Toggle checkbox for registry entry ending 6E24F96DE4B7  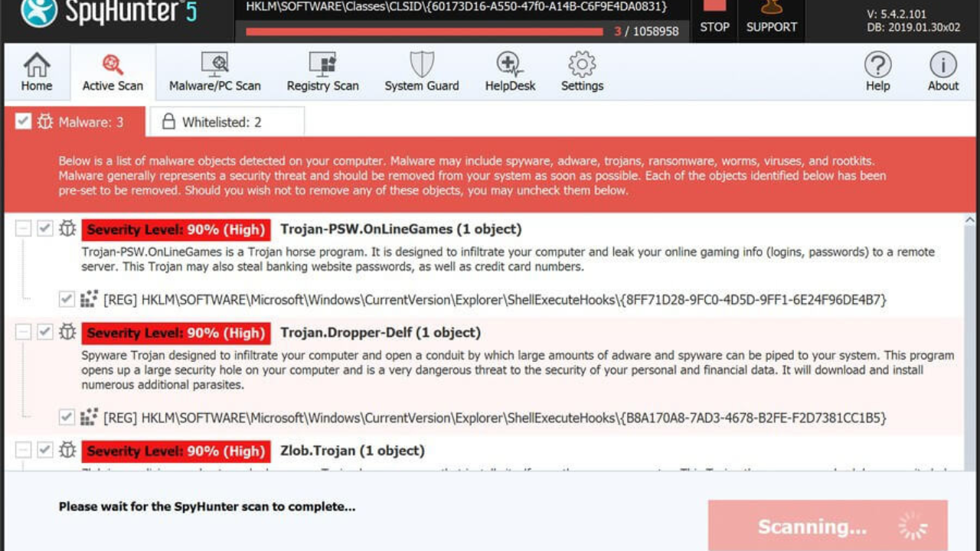(67, 299)
